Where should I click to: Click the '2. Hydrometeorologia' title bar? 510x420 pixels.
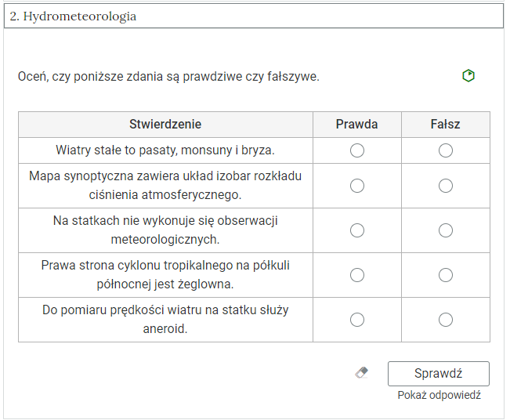254,16
